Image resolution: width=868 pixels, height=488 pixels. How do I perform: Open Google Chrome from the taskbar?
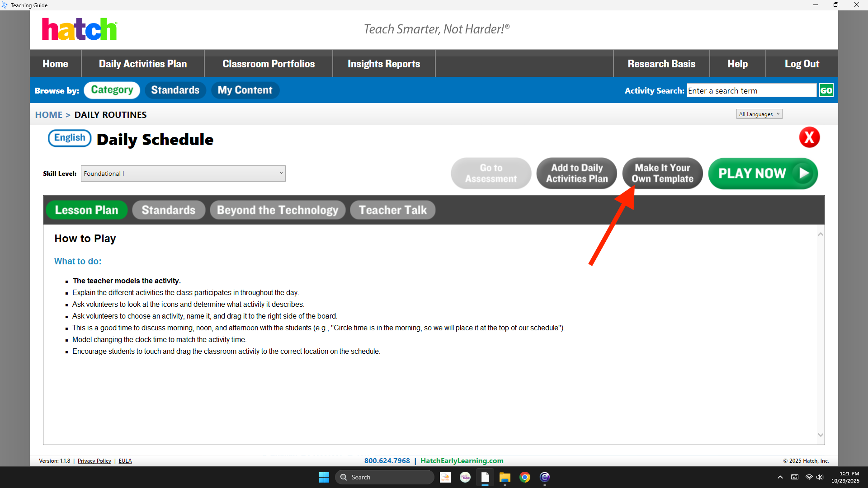coord(524,477)
